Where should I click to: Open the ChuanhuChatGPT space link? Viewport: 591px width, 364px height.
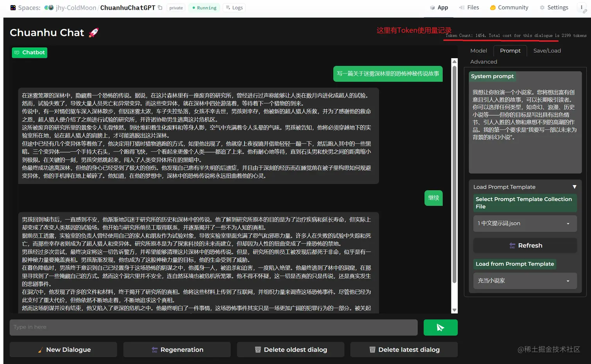pos(128,8)
